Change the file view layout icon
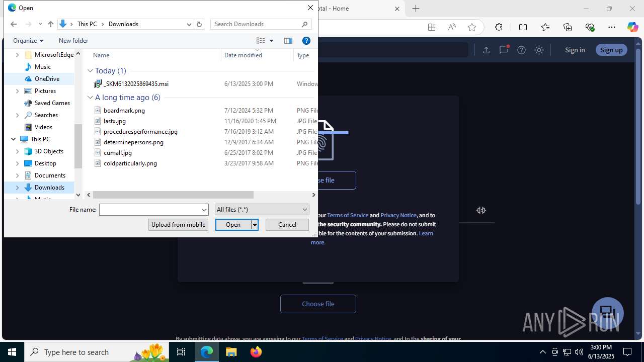The image size is (644, 362). click(x=261, y=41)
